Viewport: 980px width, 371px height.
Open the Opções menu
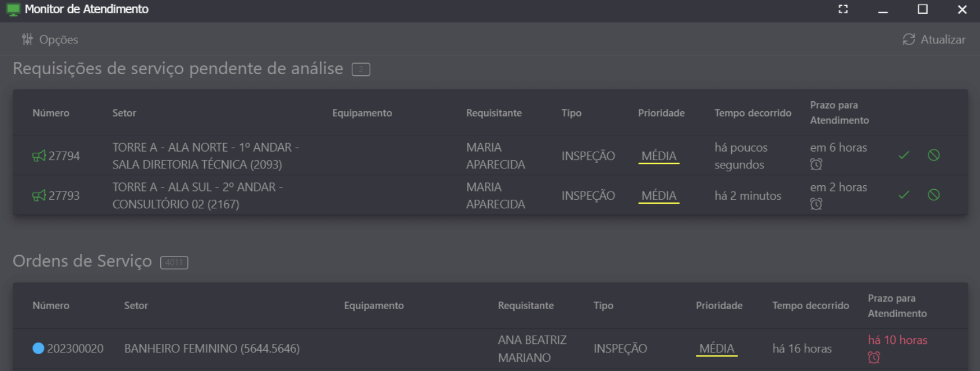[58, 39]
